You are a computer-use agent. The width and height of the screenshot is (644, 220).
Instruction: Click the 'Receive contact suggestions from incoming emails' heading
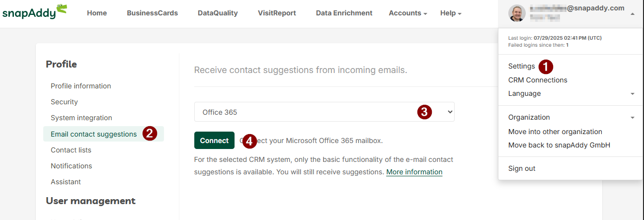[301, 70]
